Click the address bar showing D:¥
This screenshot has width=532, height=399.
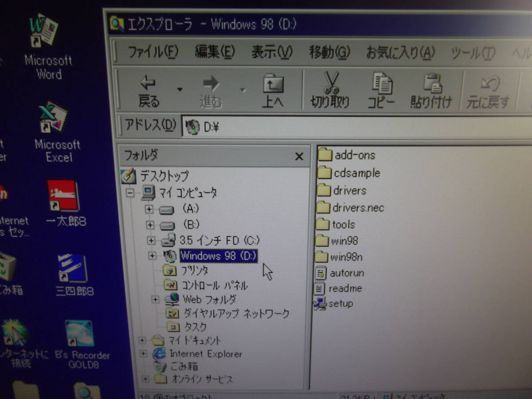point(357,128)
